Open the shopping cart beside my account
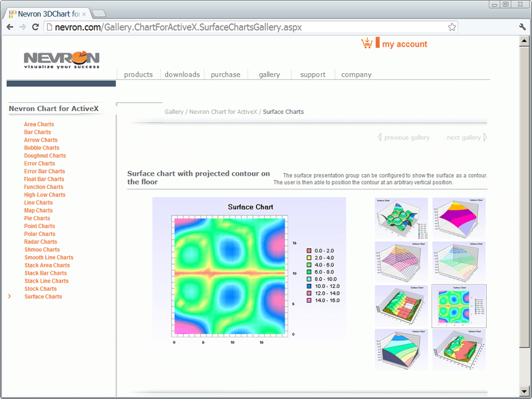This screenshot has height=399, width=532. 367,42
